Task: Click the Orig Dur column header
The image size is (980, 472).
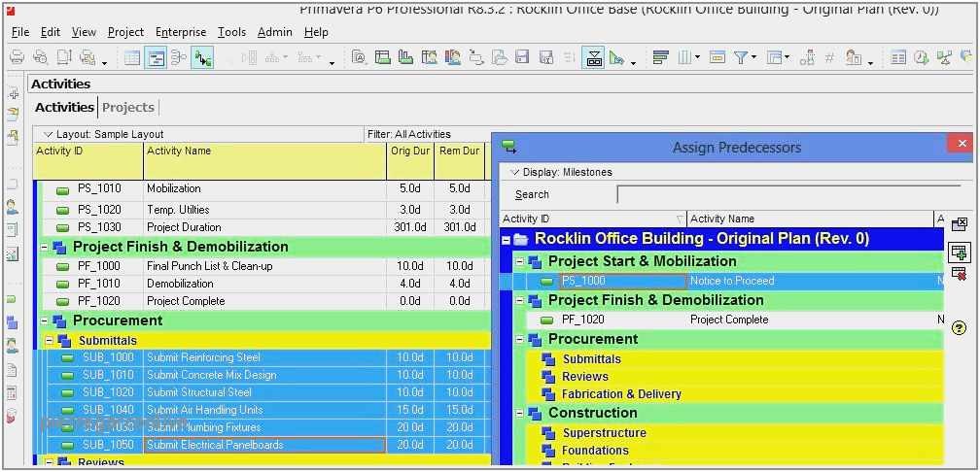Action: (x=409, y=152)
